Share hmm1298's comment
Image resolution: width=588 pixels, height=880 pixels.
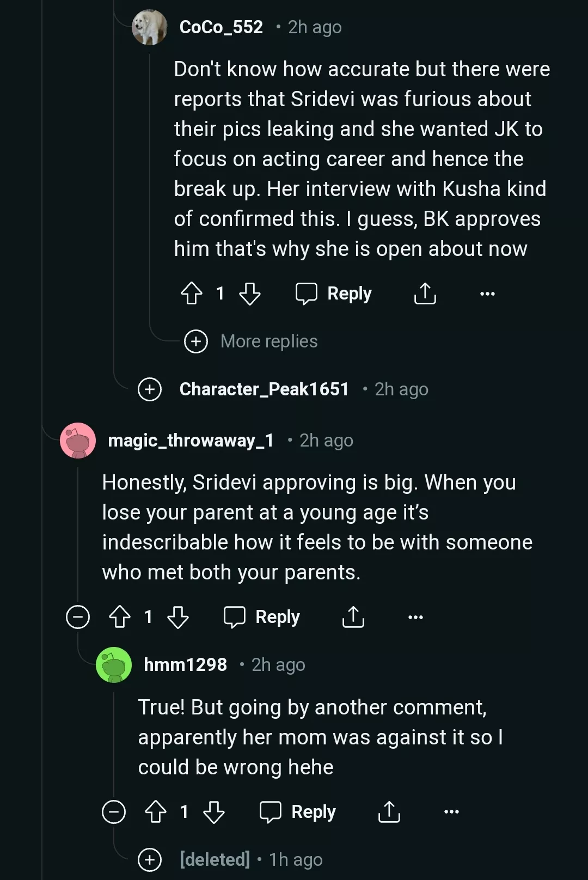click(x=389, y=812)
